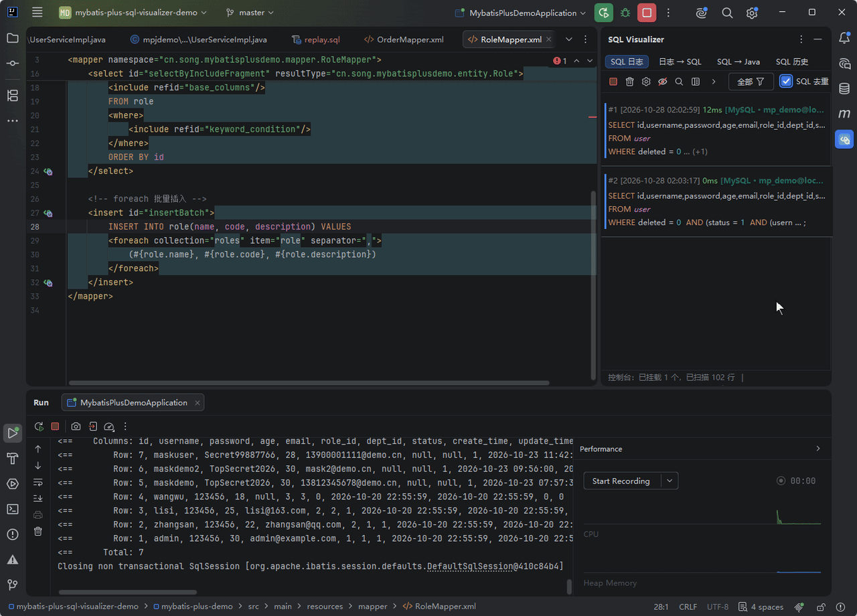Open the master branch dropdown
This screenshot has width=857, height=616.
(x=250, y=13)
